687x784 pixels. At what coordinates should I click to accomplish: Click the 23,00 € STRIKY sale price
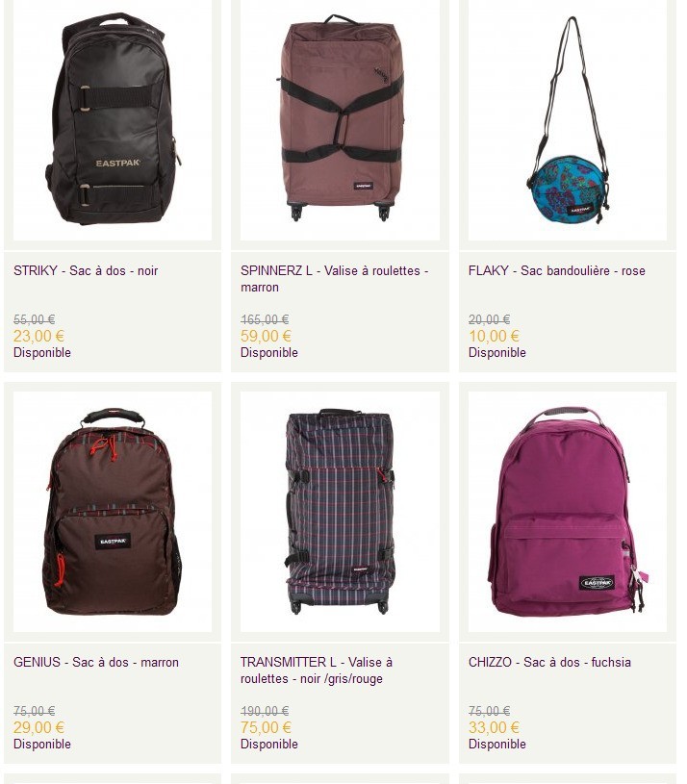(39, 336)
